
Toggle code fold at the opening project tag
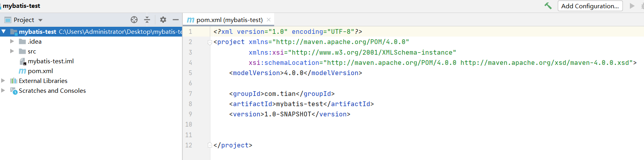click(x=210, y=42)
